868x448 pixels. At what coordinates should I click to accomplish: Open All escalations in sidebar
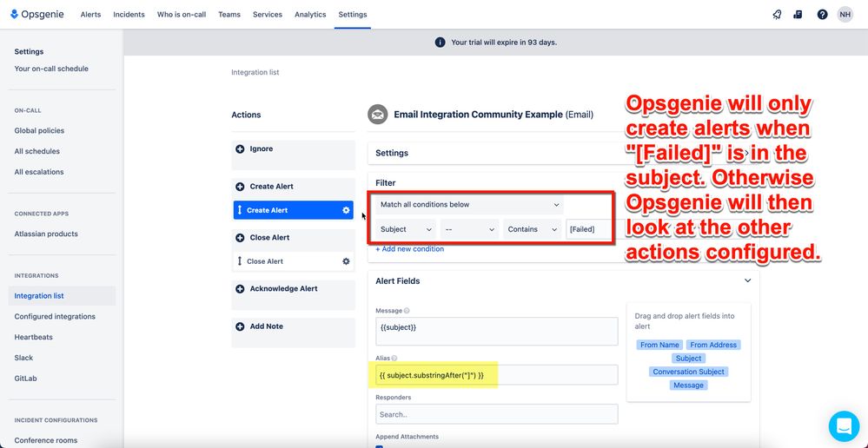pos(39,171)
